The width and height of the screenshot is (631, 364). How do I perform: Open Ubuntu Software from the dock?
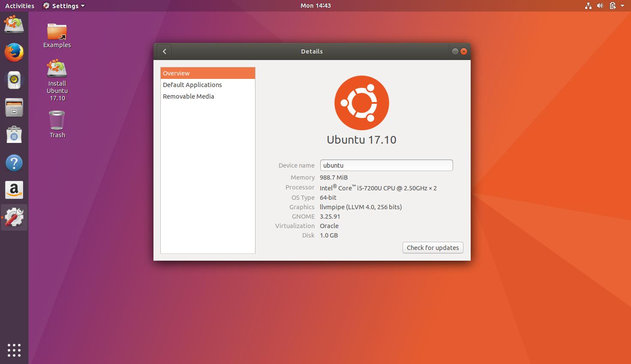pos(14,135)
